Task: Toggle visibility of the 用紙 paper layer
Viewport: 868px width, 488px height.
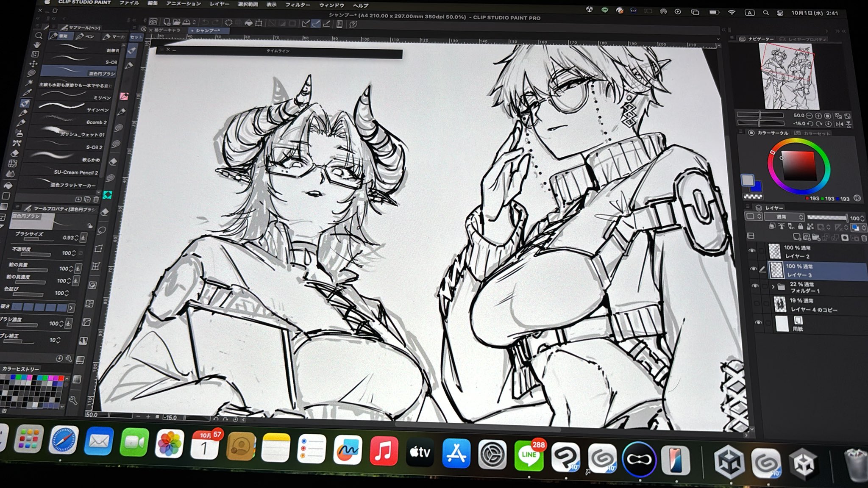Action: 758,322
